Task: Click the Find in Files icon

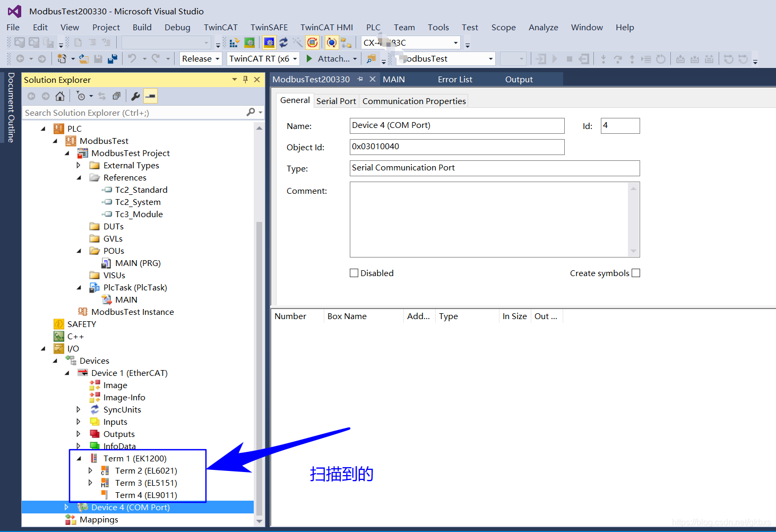Action: [372, 58]
